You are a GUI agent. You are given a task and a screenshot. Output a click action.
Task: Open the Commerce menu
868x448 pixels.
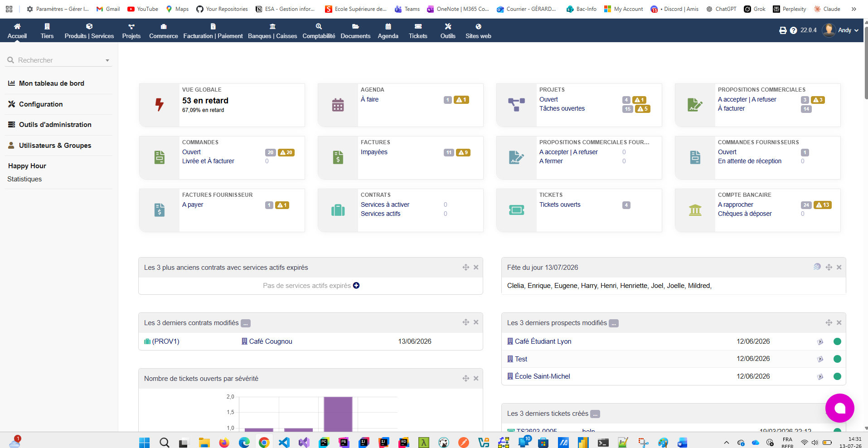(x=164, y=31)
